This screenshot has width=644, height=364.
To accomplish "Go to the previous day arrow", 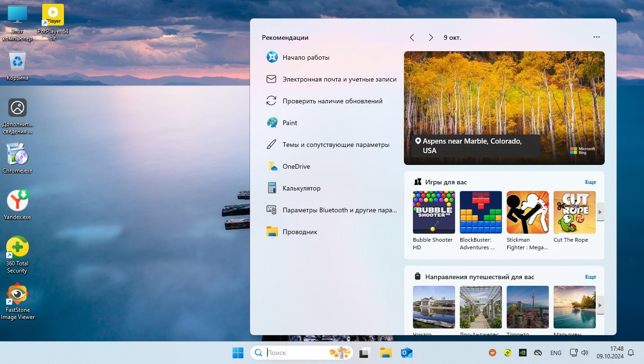I will point(412,37).
